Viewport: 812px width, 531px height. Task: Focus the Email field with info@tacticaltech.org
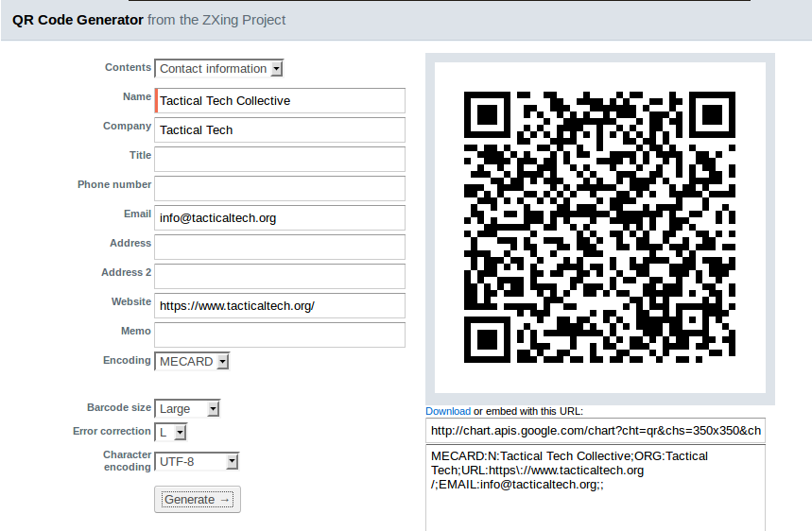[x=280, y=218]
